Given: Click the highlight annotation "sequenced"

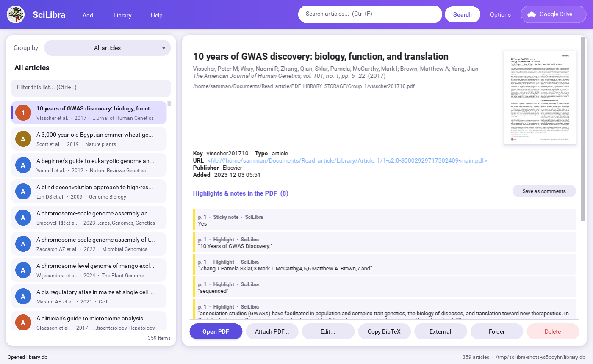Looking at the screenshot, I should click(x=385, y=287).
